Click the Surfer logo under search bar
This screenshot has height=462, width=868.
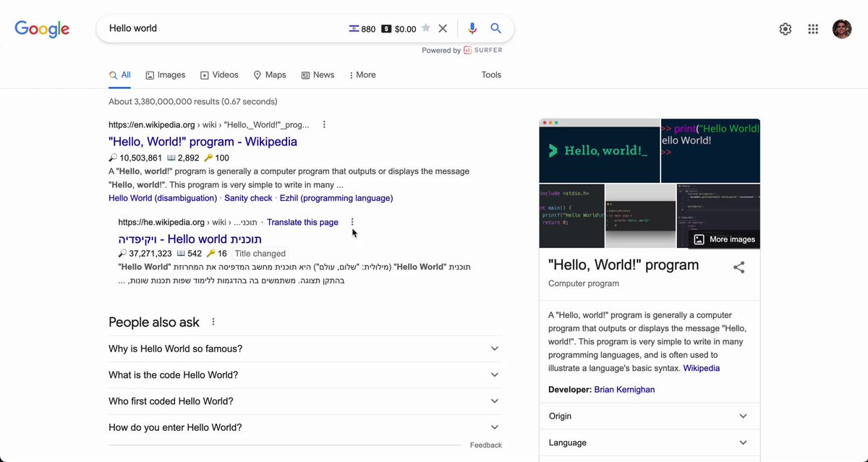click(x=483, y=50)
